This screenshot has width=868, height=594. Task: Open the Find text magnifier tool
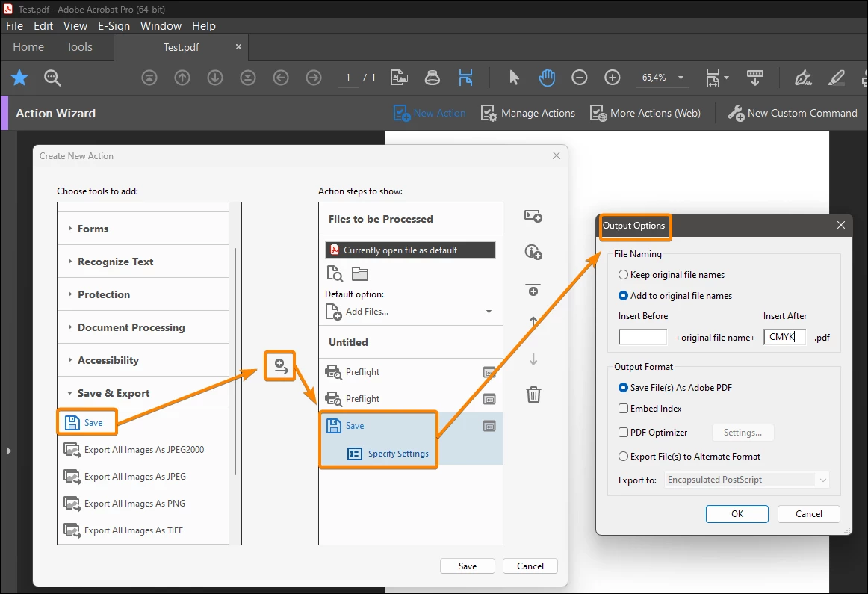click(52, 78)
